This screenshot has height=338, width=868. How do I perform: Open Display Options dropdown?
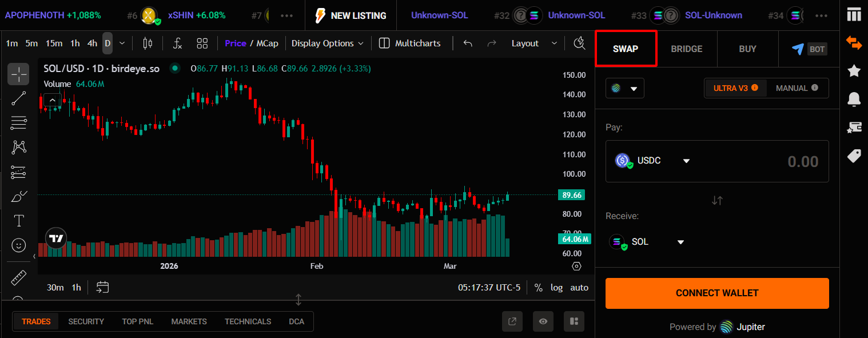(327, 43)
